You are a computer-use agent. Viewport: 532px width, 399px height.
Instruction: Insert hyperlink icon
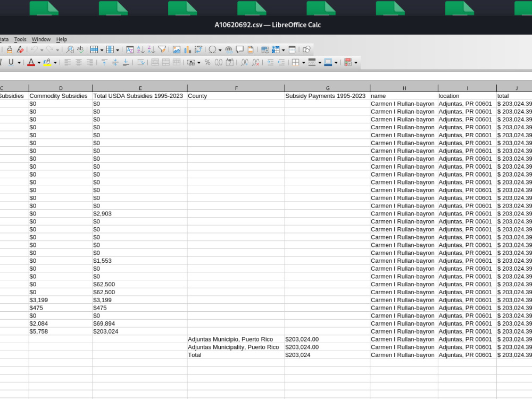[229, 50]
